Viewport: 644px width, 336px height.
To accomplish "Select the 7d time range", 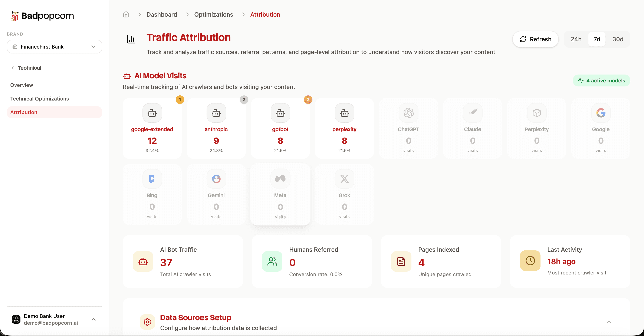I will click(x=597, y=39).
